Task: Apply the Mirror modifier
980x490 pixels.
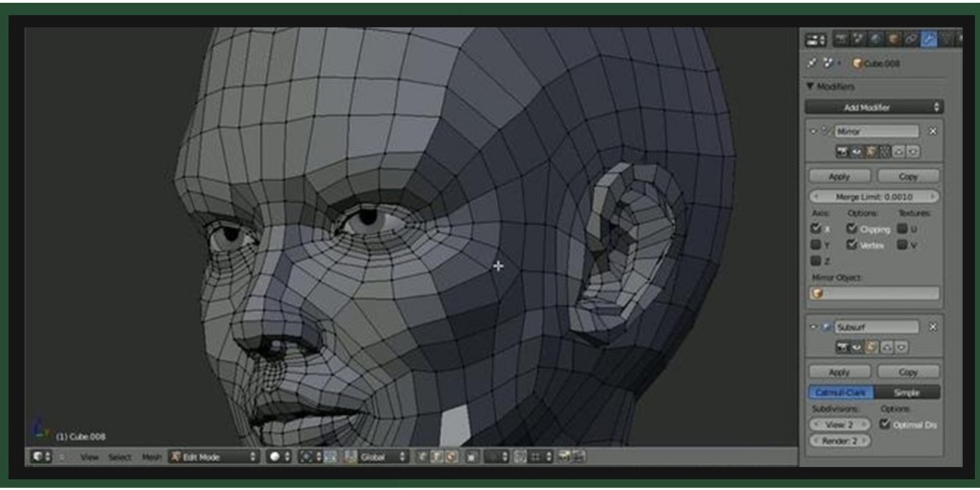Action: (x=839, y=177)
